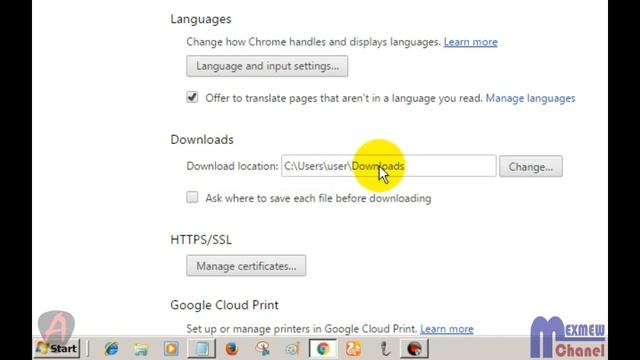Open the Windows Start button
The width and height of the screenshot is (640, 360).
pyautogui.click(x=57, y=348)
